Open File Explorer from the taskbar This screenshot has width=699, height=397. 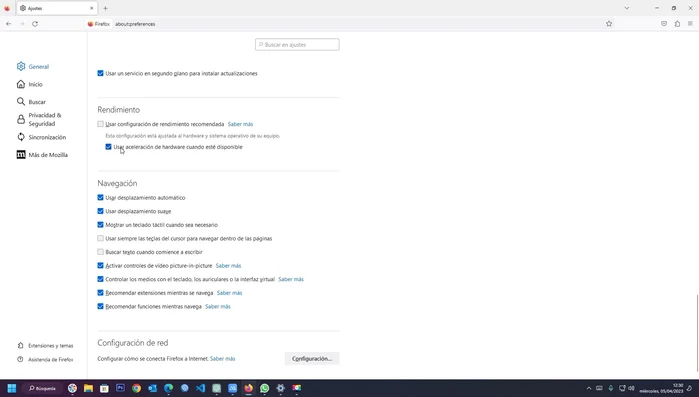pyautogui.click(x=88, y=388)
